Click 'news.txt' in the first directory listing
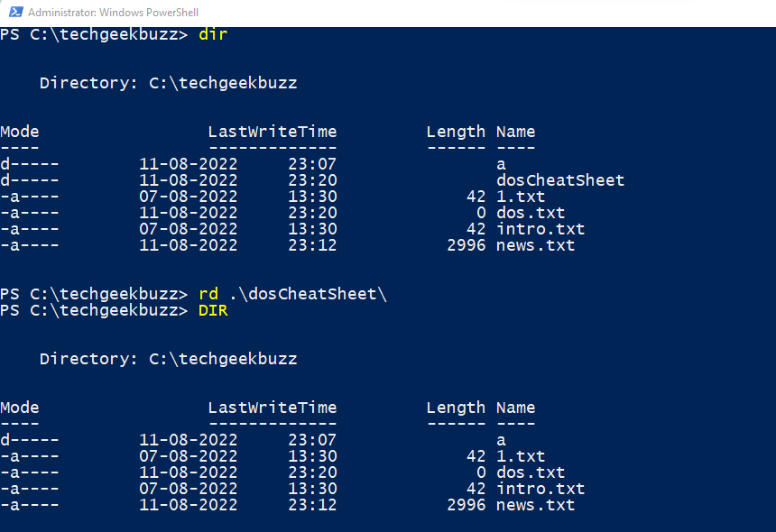776x532 pixels. 535,245
